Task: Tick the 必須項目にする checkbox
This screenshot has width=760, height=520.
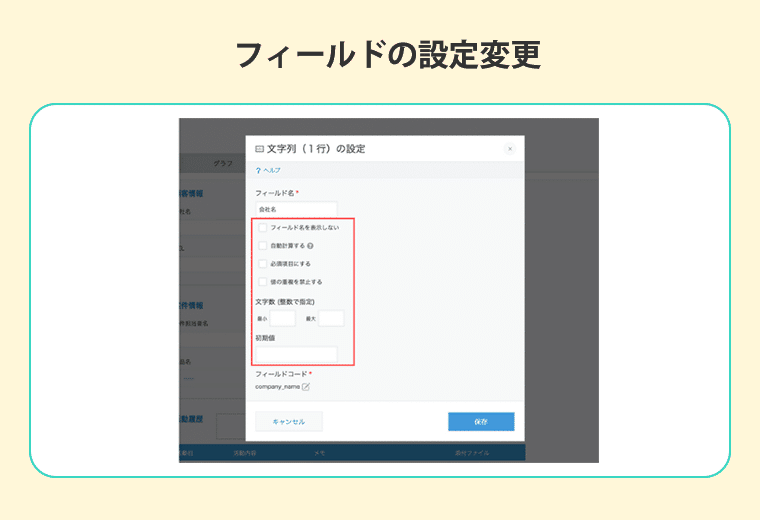Action: [262, 264]
